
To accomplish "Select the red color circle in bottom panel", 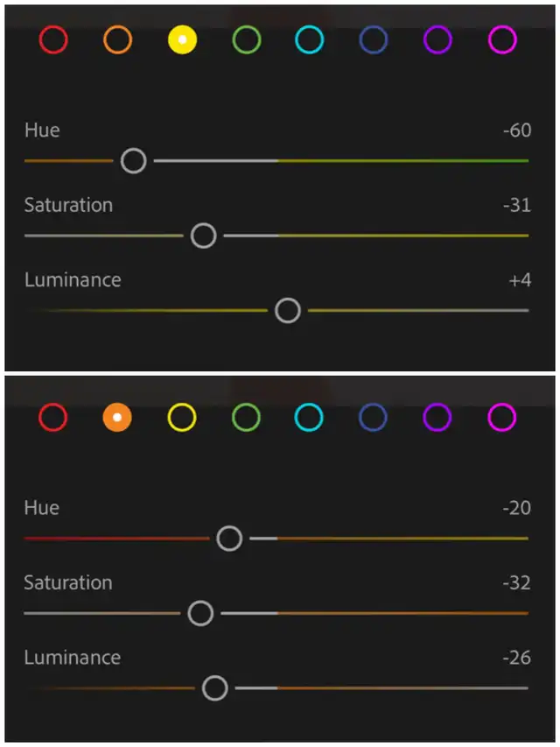I will 53,418.
